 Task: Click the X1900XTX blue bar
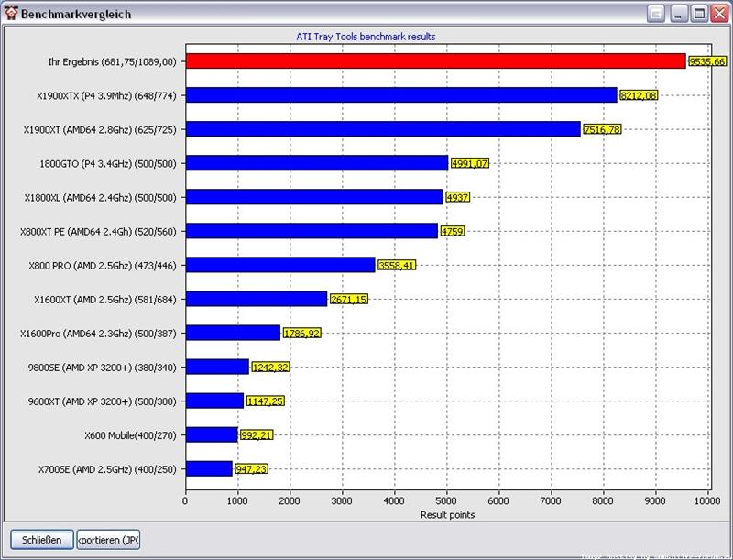click(x=401, y=95)
